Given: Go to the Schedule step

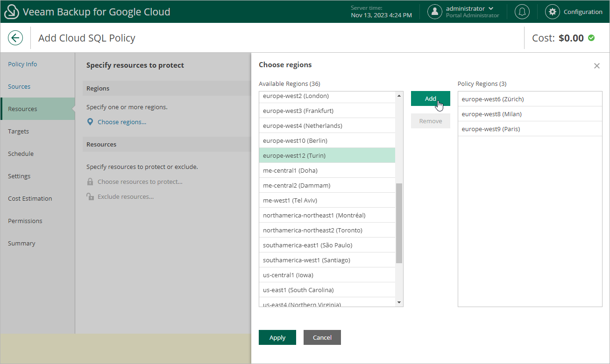Looking at the screenshot, I should pyautogui.click(x=21, y=154).
